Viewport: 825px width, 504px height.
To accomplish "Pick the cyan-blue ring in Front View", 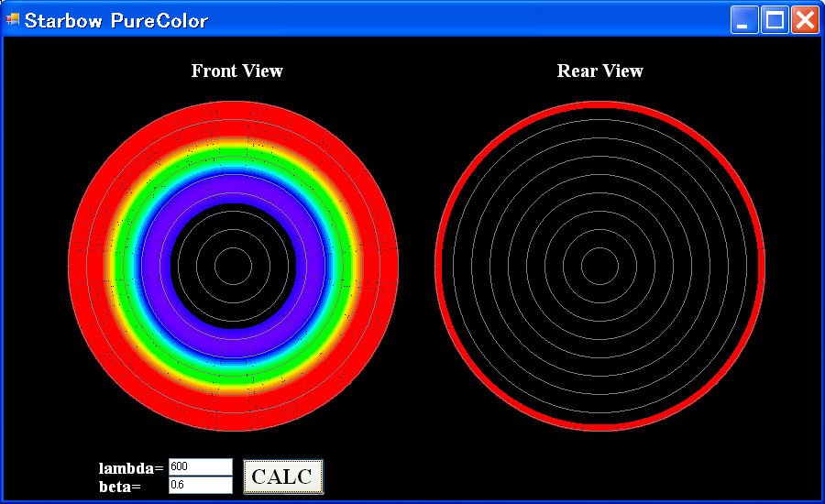I will click(233, 171).
